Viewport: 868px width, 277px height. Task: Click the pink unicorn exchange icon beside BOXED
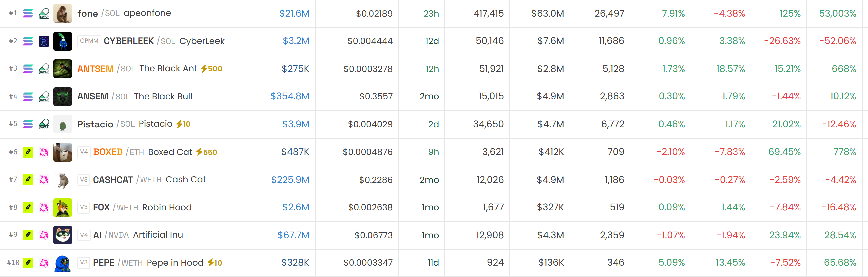click(x=44, y=152)
